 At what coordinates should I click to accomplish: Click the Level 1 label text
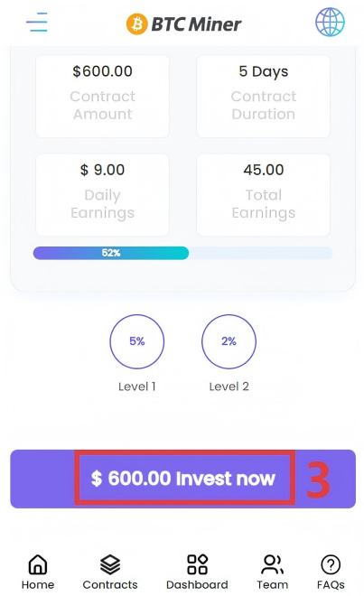click(137, 386)
